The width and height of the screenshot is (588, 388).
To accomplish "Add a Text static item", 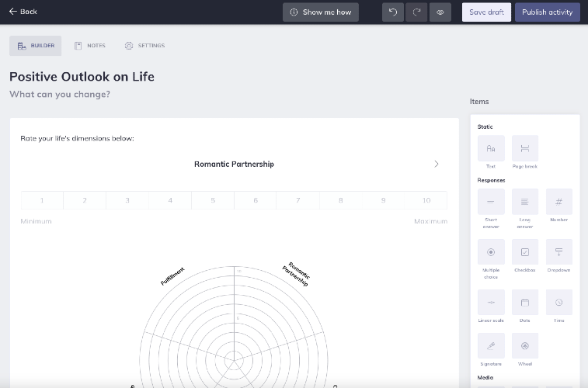I will click(x=491, y=149).
